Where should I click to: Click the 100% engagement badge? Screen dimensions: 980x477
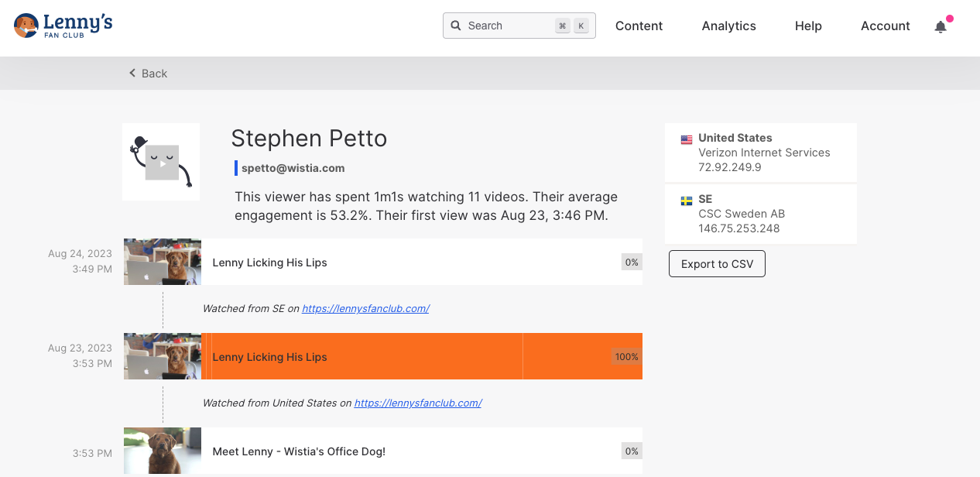click(626, 357)
